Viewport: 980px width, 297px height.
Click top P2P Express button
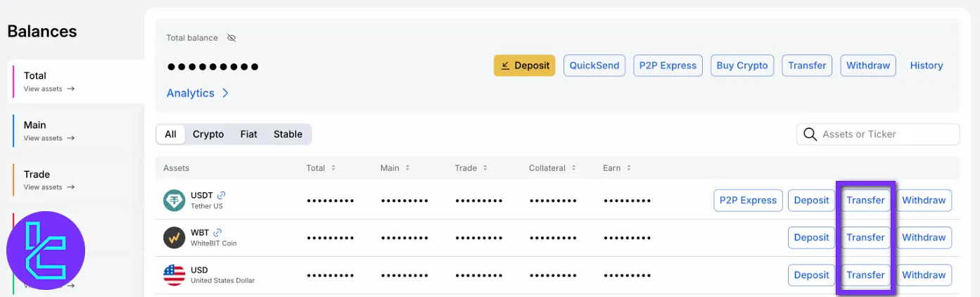pyautogui.click(x=668, y=65)
